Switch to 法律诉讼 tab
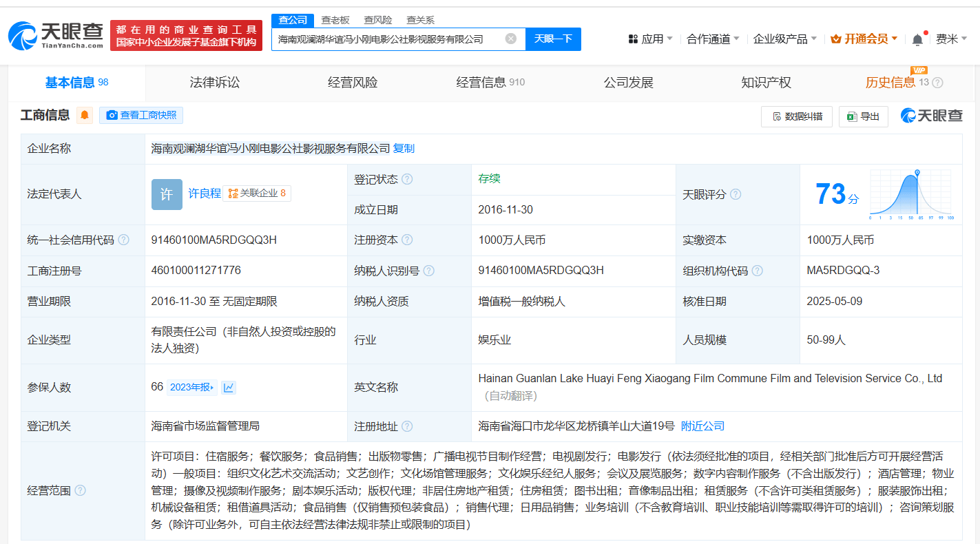Screen dimensions: 980x544 (214, 83)
